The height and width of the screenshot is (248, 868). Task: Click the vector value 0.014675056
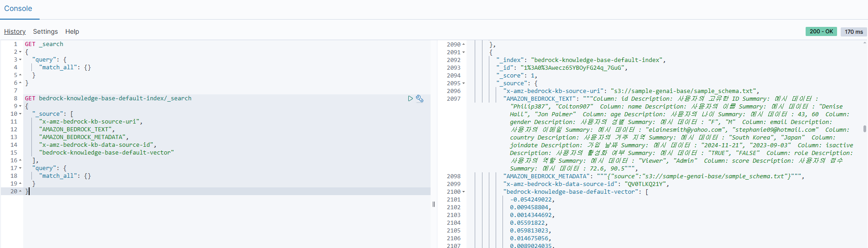529,238
